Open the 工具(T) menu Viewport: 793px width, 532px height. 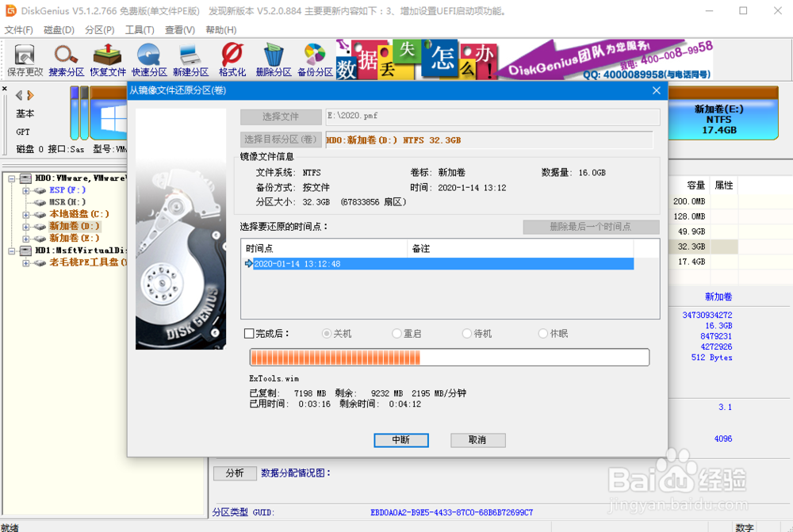click(140, 30)
